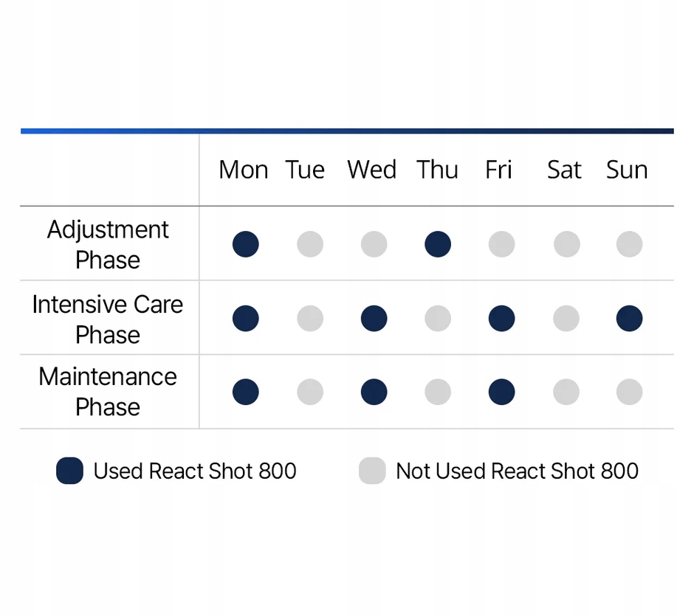Select the Intensive Care Phase Wednesday dot
694x616 pixels.
pos(374,319)
